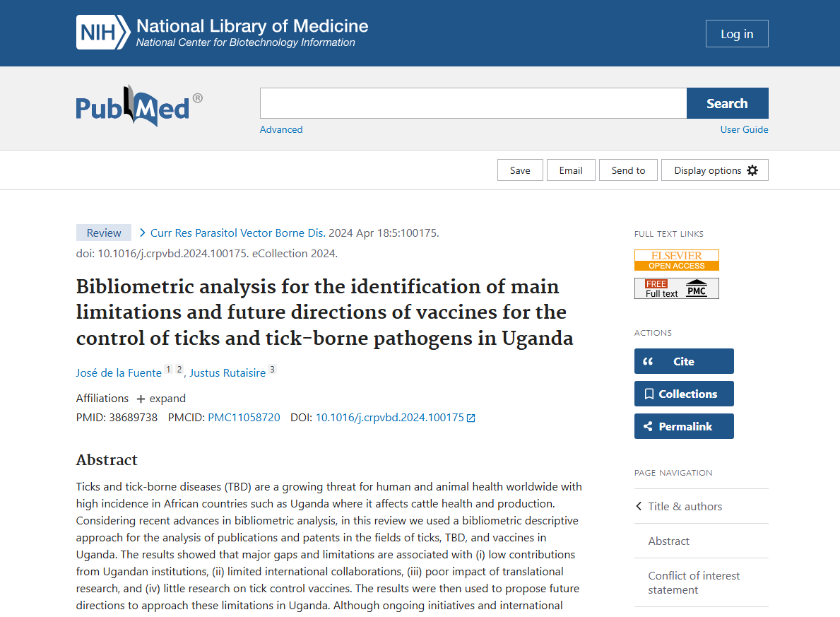Image resolution: width=840 pixels, height=617 pixels.
Task: Click the NIH logo icon
Action: pyautogui.click(x=103, y=33)
